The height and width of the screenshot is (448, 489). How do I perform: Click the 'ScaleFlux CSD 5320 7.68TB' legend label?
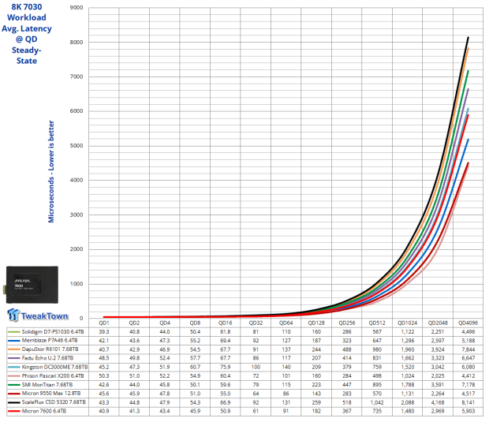[54, 402]
